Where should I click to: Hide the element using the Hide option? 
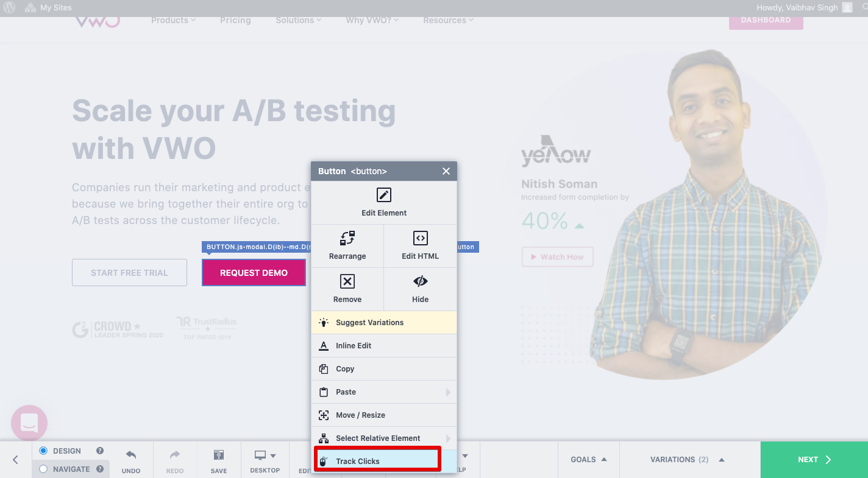click(420, 289)
